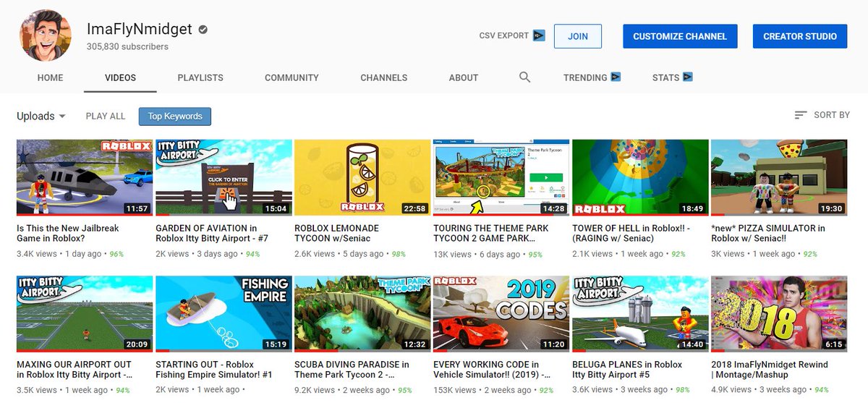Click the JOIN button
The height and width of the screenshot is (403, 868).
[578, 36]
